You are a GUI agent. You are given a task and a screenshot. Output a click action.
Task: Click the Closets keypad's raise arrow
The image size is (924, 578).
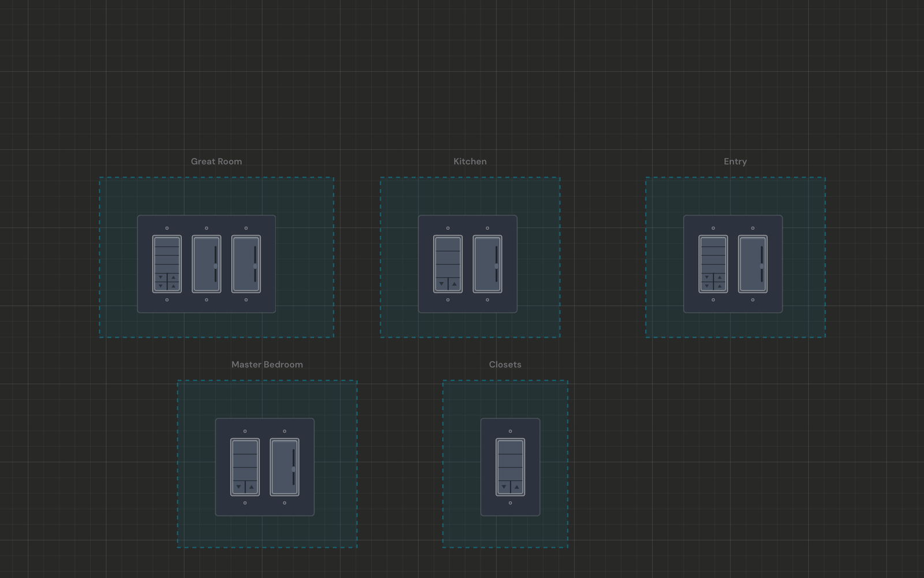pyautogui.click(x=517, y=487)
